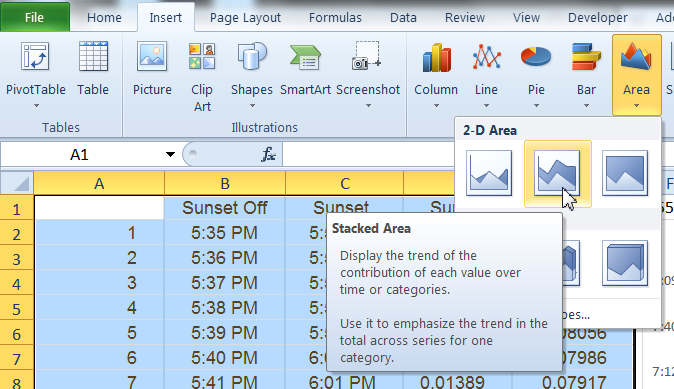
Task: Click empty cell A1
Action: tap(99, 208)
